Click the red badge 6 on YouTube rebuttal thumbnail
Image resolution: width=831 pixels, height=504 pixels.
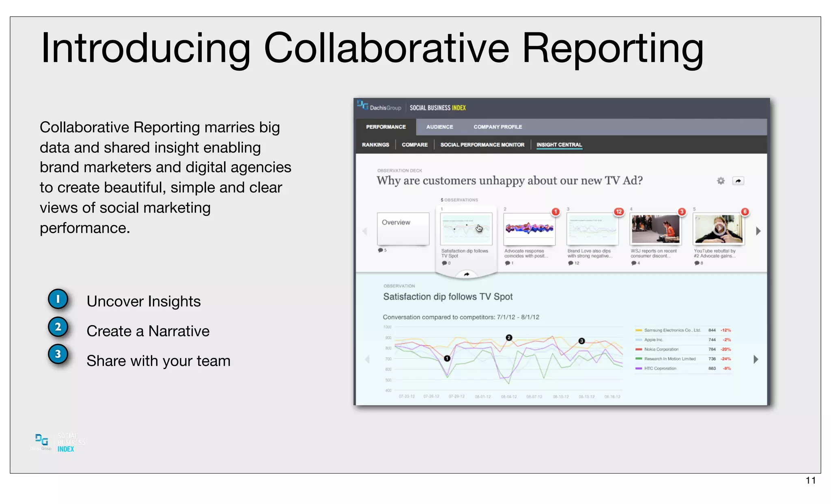pos(745,212)
